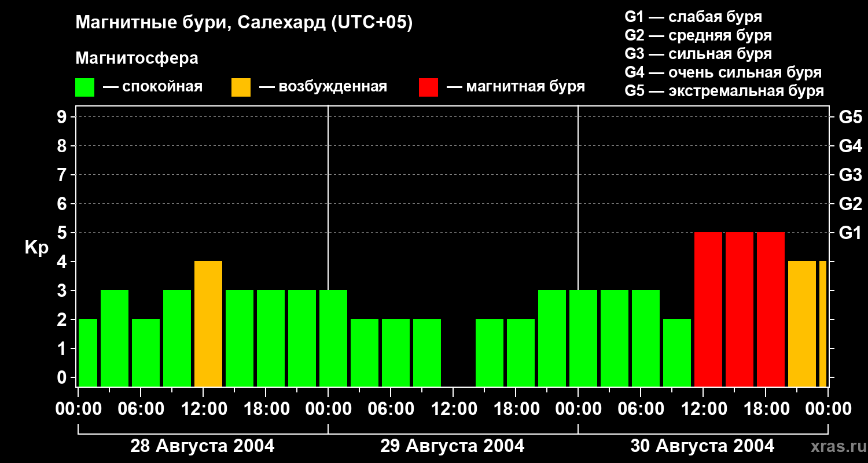The image size is (868, 463).
Task: Click the 12:00 time label under 28 August
Action: [x=204, y=409]
